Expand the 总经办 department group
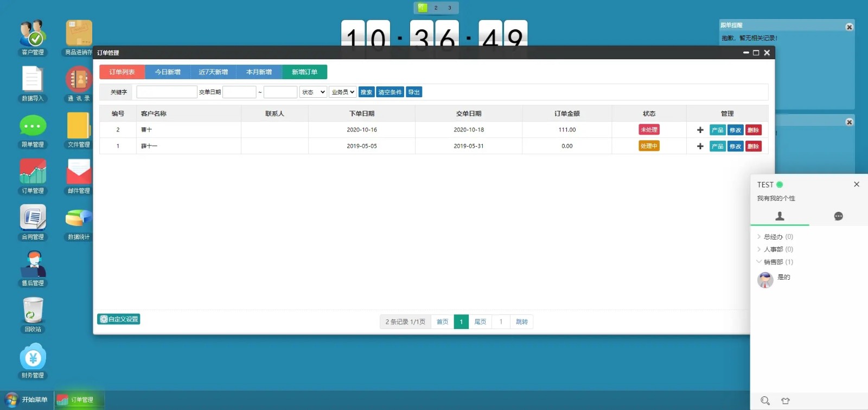 pyautogui.click(x=773, y=237)
